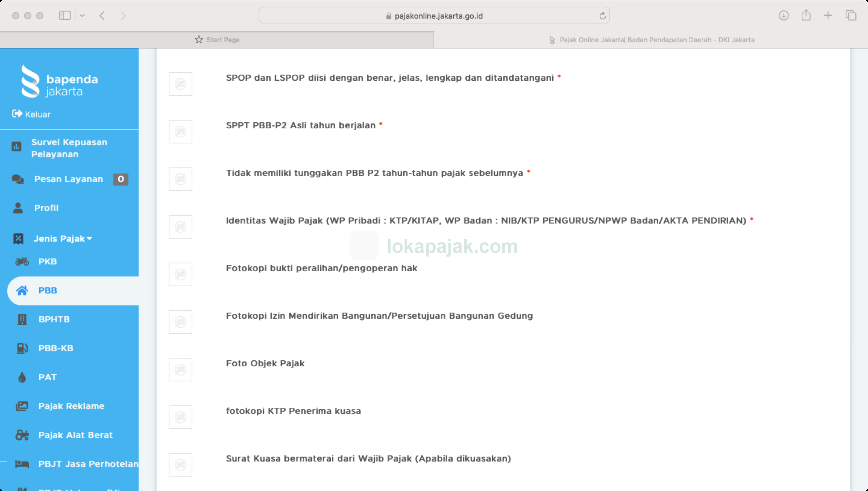Click box for Surat Kuasa bermaterai
The width and height of the screenshot is (868, 491).
click(181, 465)
